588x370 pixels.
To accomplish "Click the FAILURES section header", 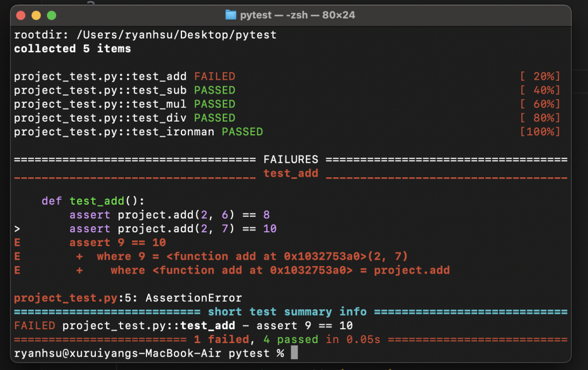I will (291, 159).
